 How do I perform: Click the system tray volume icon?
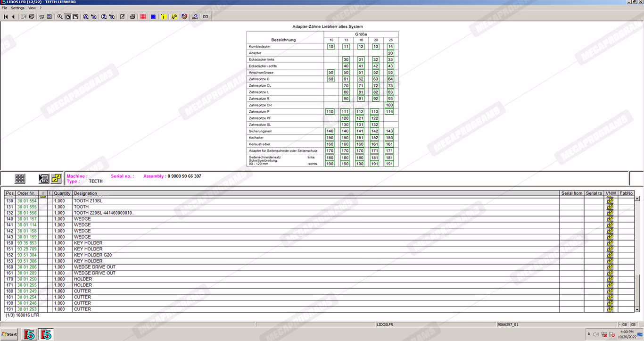[x=596, y=334]
